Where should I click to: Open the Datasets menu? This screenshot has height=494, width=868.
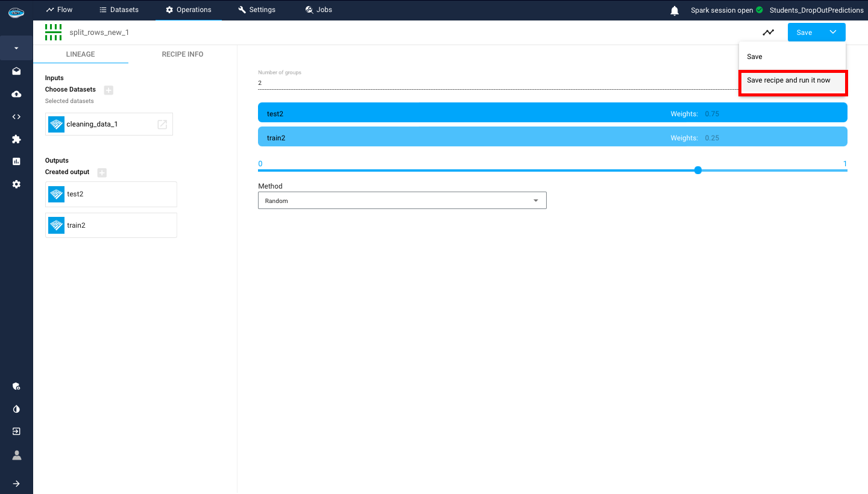pos(119,10)
